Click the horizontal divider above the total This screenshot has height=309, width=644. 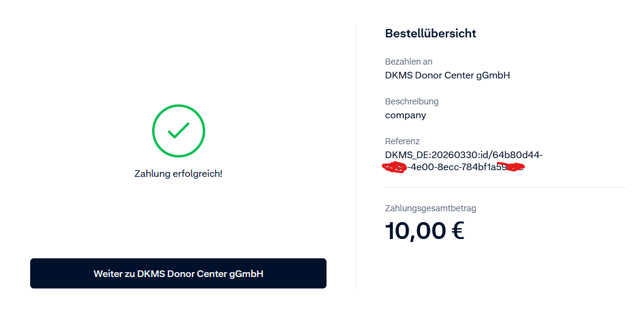pos(505,188)
